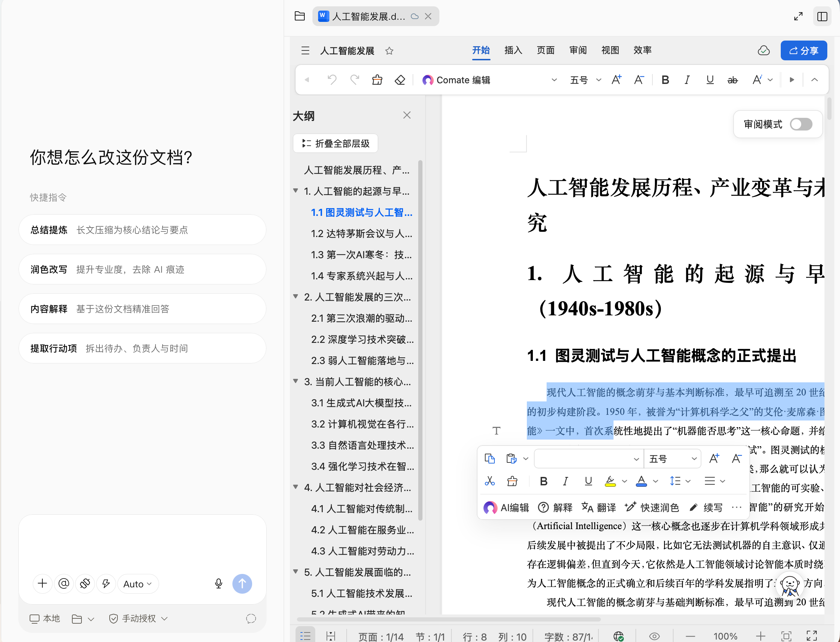The width and height of the screenshot is (840, 642).
Task: Switch to the 效率 tab
Action: pos(643,50)
